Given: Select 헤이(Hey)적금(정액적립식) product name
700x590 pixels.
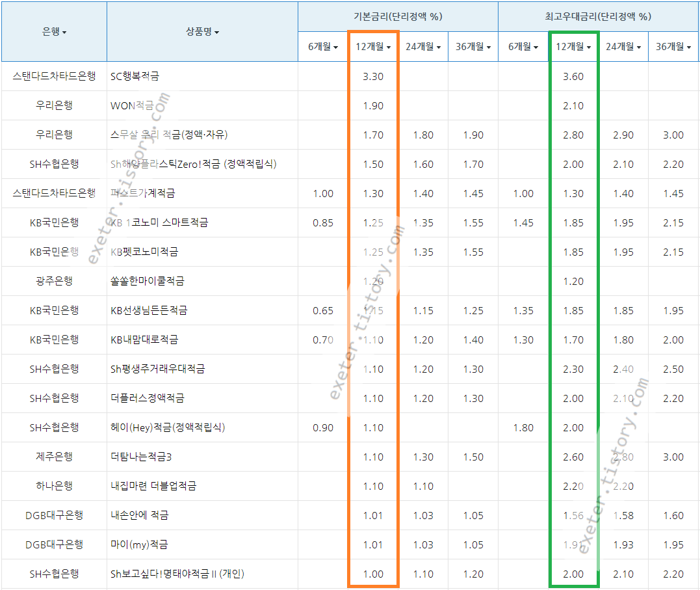Looking at the screenshot, I should pos(168,427).
